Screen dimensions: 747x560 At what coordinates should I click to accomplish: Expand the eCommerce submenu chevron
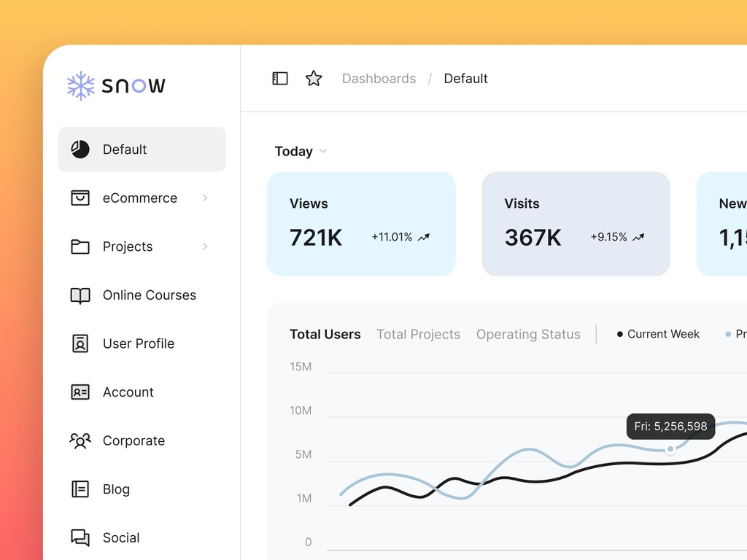pyautogui.click(x=204, y=198)
